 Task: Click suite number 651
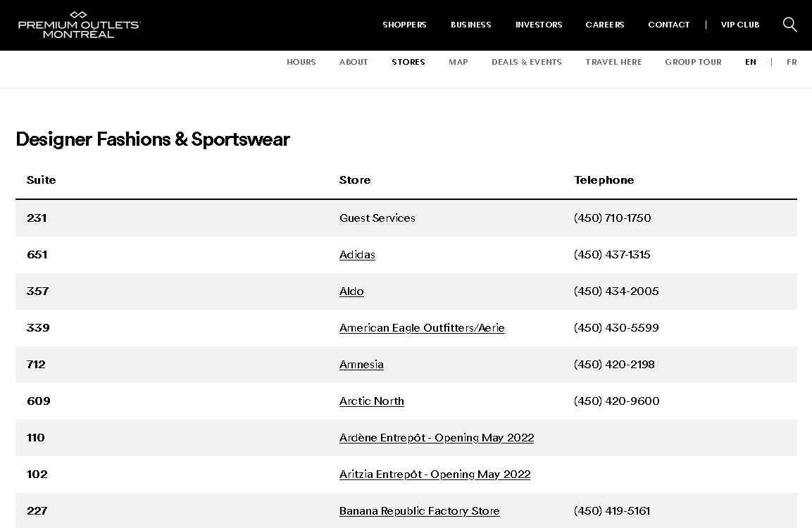37,255
